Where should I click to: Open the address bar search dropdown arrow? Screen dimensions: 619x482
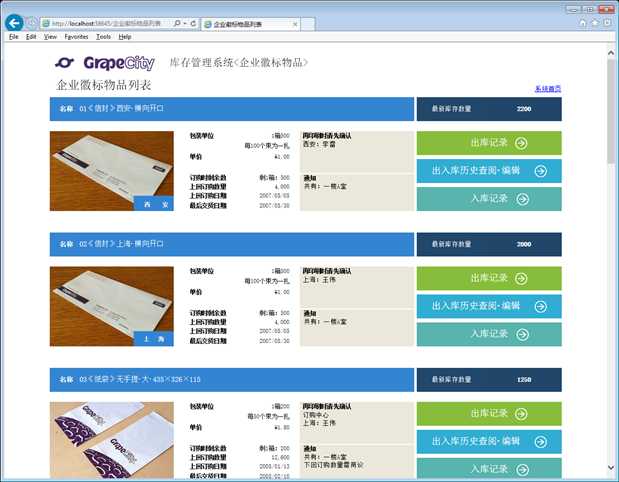(x=184, y=23)
